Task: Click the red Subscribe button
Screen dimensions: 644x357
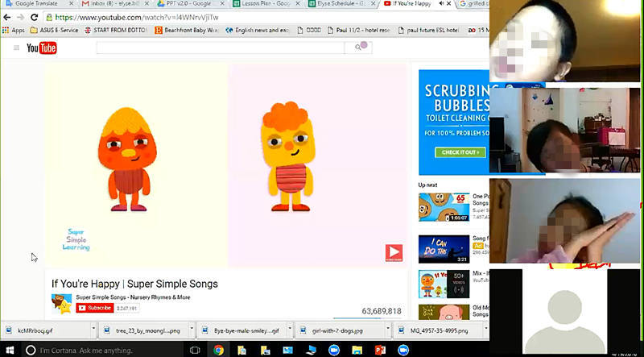Action: point(95,308)
